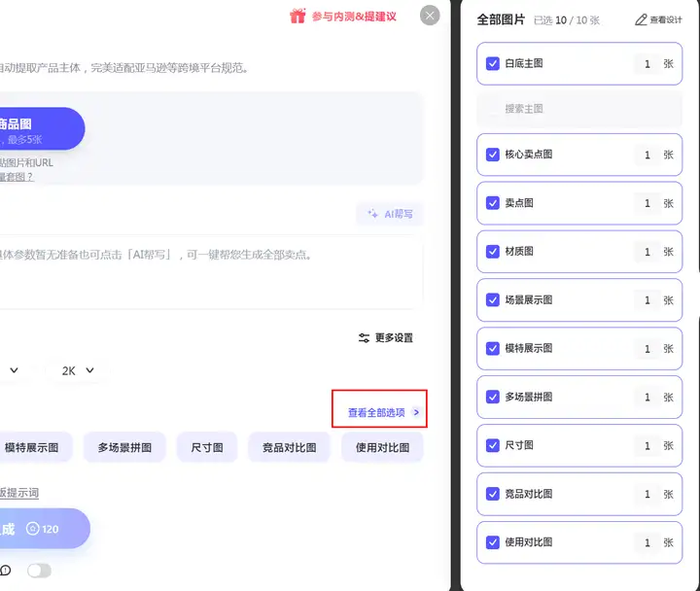700x591 pixels.
Task: Uncheck the 使用对比图 checkbox
Action: (492, 542)
